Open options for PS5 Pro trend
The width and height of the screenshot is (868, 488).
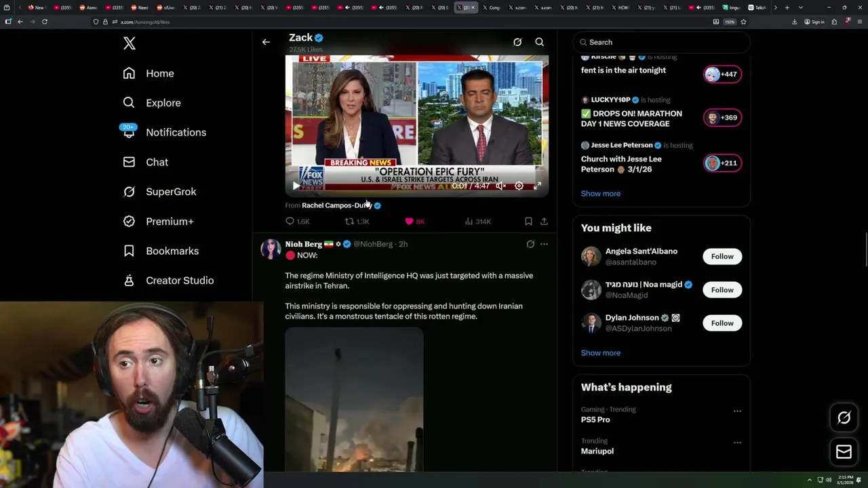737,411
